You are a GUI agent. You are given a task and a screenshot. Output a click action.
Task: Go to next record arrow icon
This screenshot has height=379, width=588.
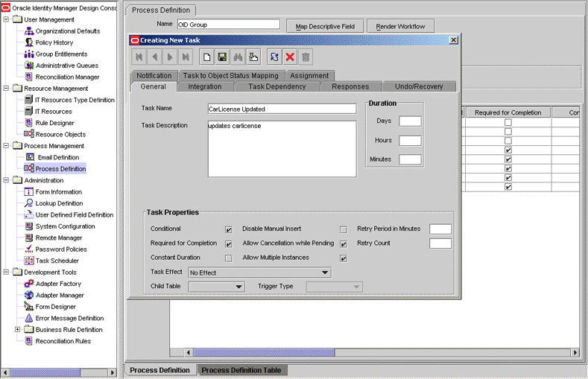pos(170,57)
